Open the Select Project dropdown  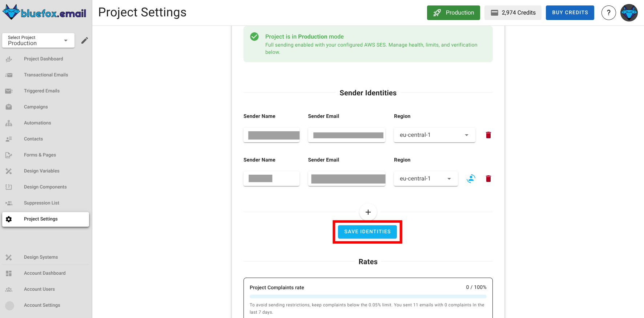pyautogui.click(x=38, y=40)
